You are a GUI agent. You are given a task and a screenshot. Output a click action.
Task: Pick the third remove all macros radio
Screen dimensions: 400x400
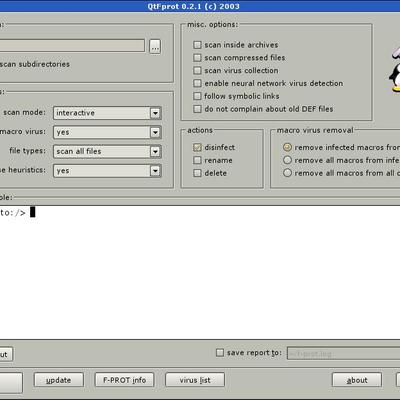287,173
